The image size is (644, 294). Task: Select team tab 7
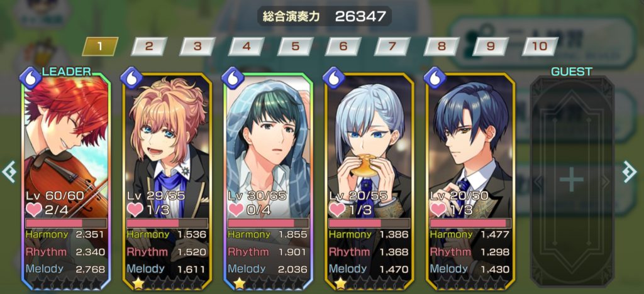point(392,46)
